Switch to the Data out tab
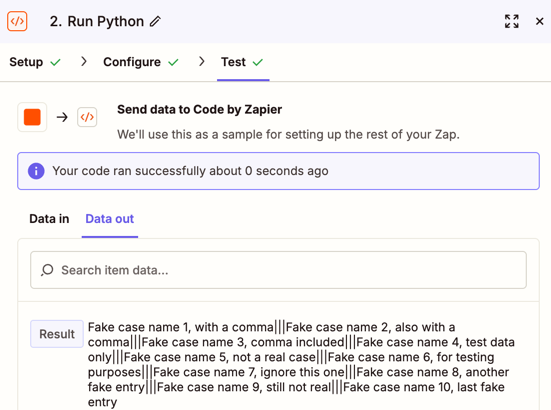This screenshot has height=410, width=551. 110,219
